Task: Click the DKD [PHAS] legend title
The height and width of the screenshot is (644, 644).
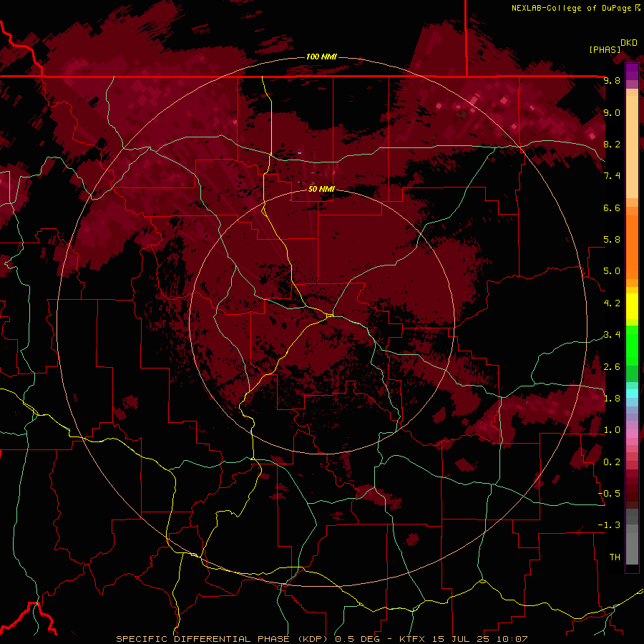Action: (x=613, y=47)
